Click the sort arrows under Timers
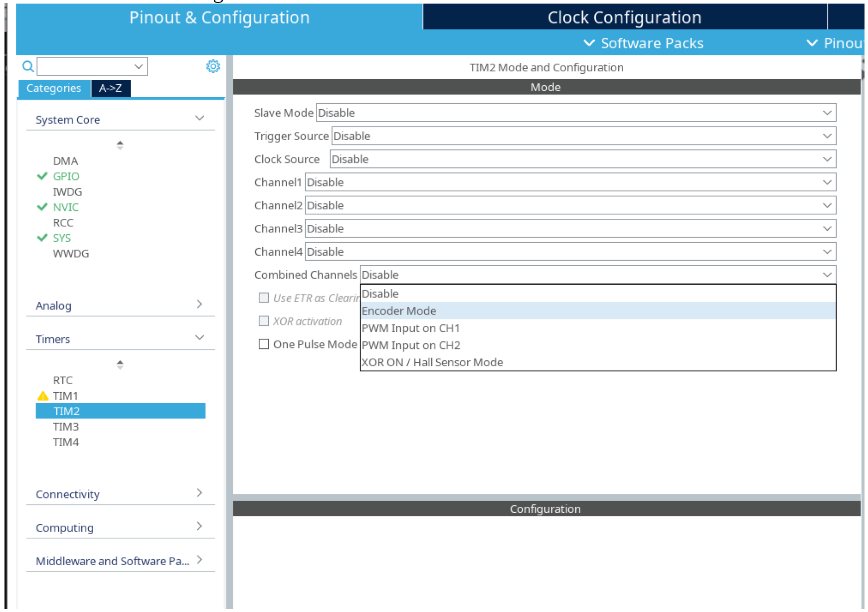The width and height of the screenshot is (868, 612). (120, 364)
